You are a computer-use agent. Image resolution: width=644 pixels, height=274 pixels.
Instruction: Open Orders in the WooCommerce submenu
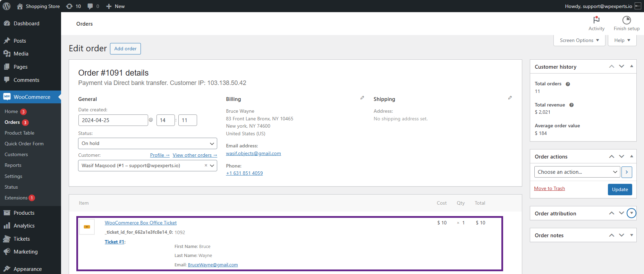pyautogui.click(x=12, y=122)
